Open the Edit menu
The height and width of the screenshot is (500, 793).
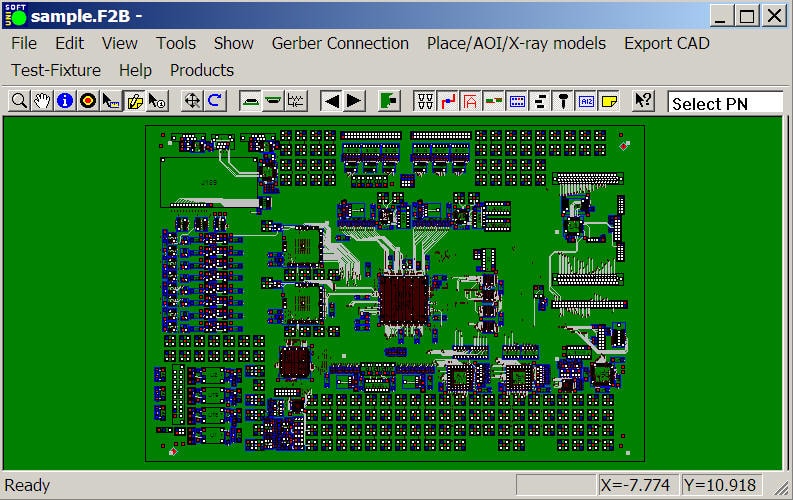[x=69, y=43]
